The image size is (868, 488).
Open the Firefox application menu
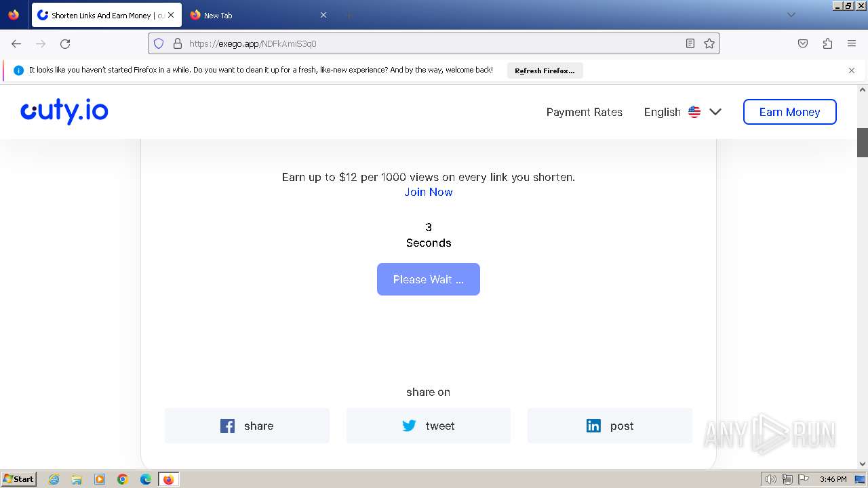(852, 43)
